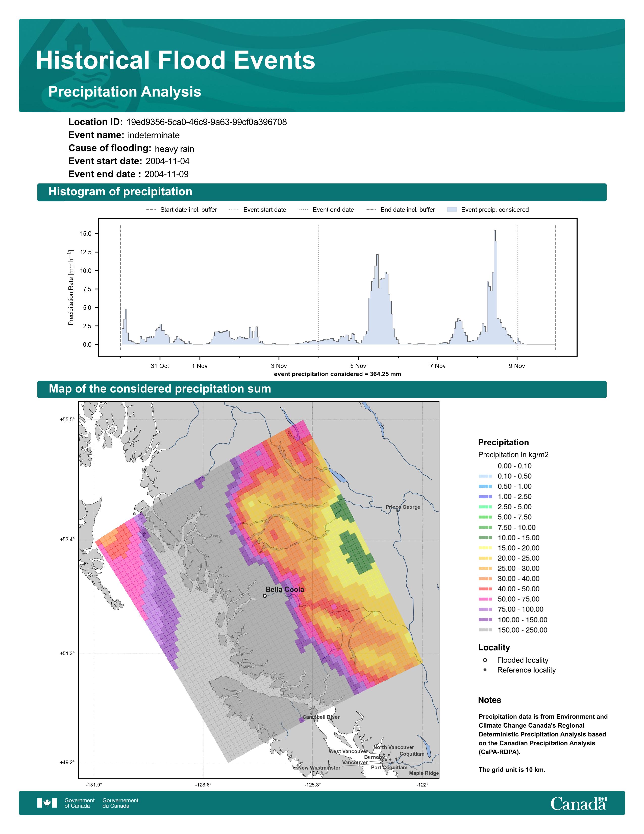Click the event start date 2004-11-04
Image resolution: width=644 pixels, height=834 pixels.
click(x=167, y=161)
